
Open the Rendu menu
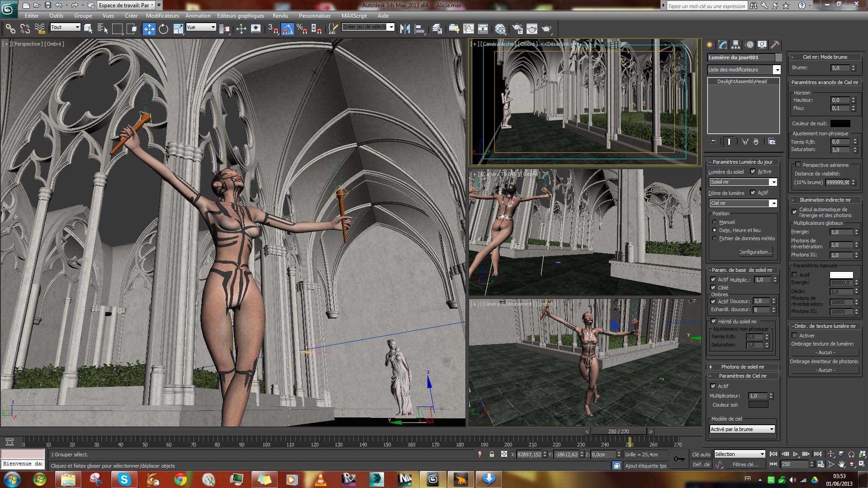[280, 15]
